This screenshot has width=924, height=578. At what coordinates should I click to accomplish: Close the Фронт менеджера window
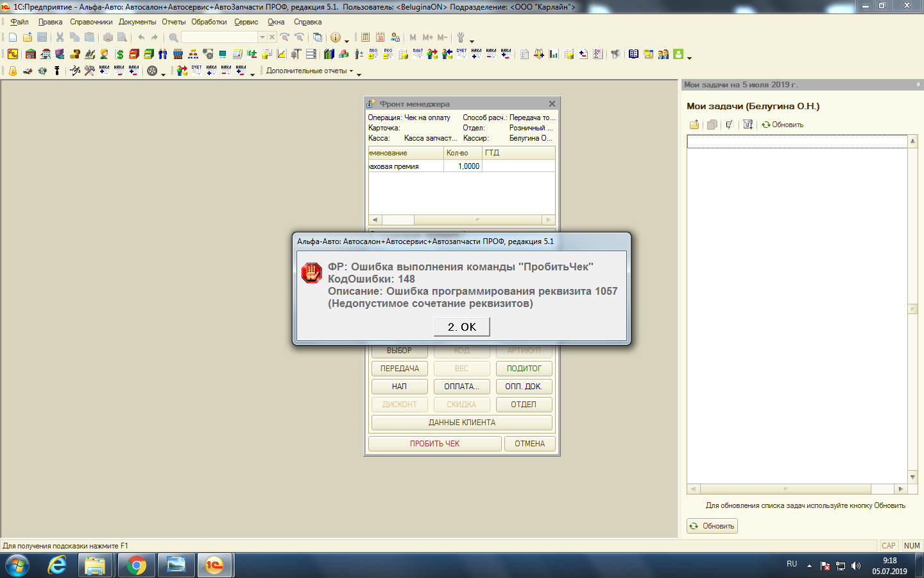(552, 103)
